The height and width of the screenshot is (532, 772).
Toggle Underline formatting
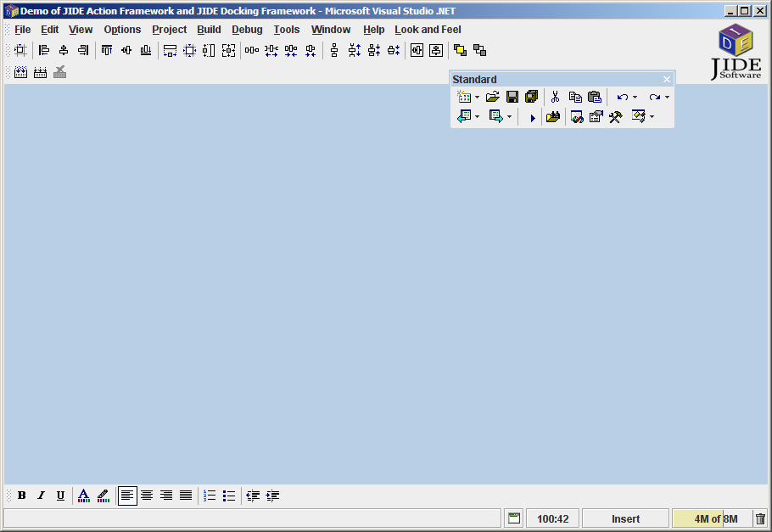tap(60, 496)
